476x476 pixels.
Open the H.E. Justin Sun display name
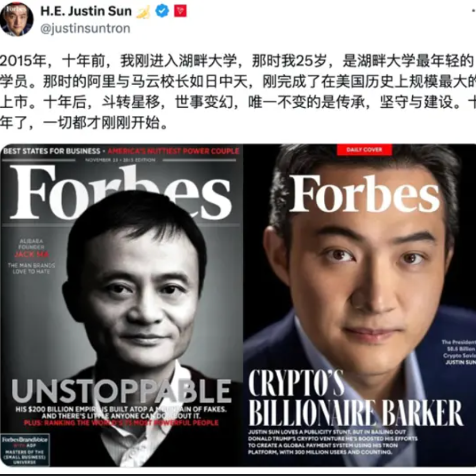point(86,11)
